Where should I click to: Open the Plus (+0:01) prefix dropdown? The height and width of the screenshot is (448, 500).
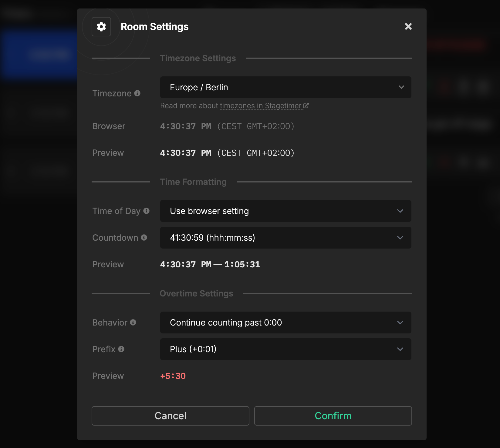pyautogui.click(x=285, y=349)
